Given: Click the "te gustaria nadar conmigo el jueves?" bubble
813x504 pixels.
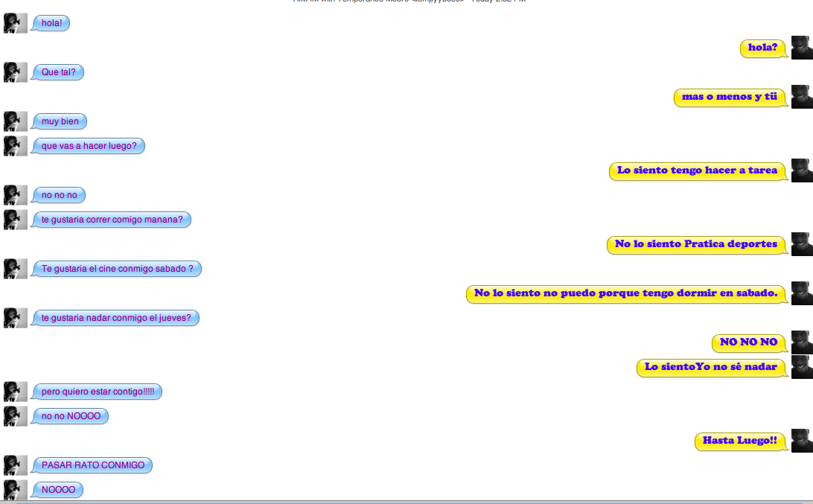Looking at the screenshot, I should [x=116, y=318].
